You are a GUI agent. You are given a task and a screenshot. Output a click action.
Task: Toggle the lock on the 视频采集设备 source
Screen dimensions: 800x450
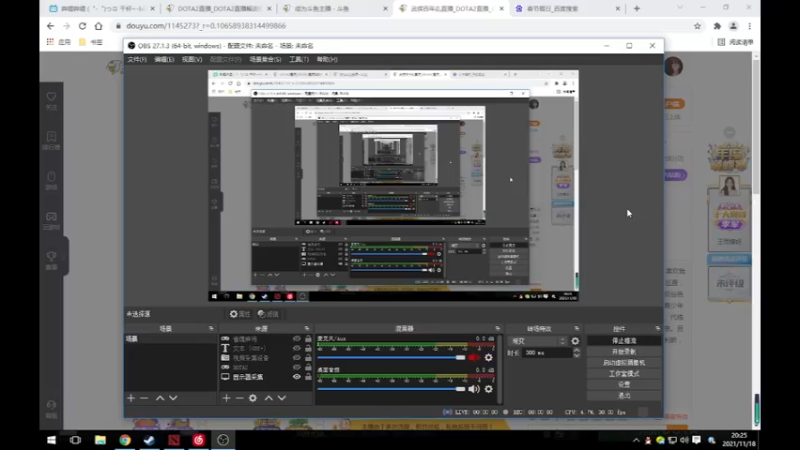tap(308, 358)
